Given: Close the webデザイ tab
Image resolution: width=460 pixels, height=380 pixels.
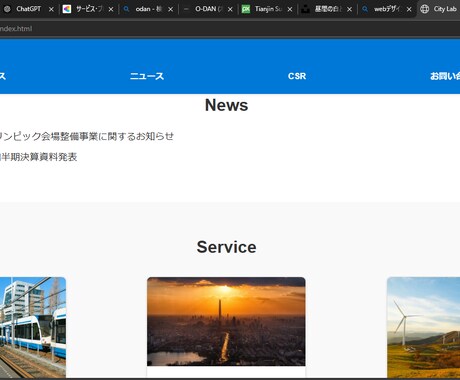Looking at the screenshot, I should pos(409,9).
